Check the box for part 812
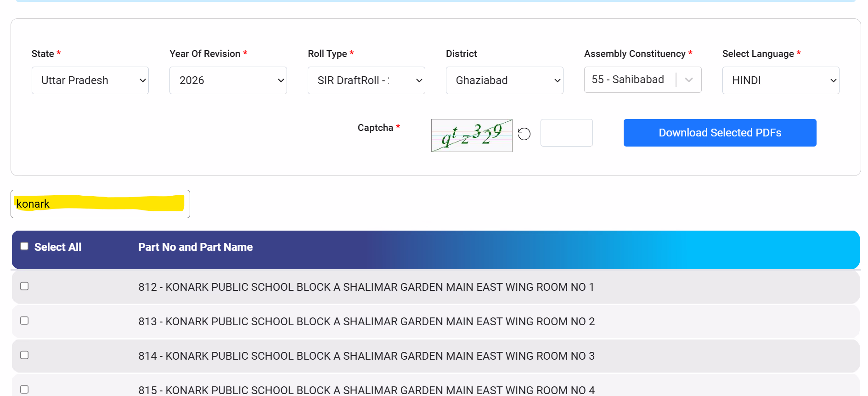The width and height of the screenshot is (868, 396). point(24,286)
